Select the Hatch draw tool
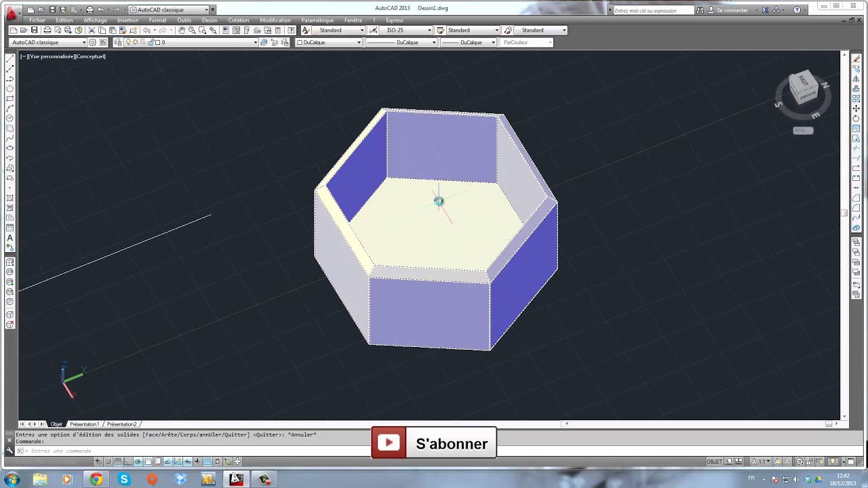The image size is (868, 488). pyautogui.click(x=10, y=198)
